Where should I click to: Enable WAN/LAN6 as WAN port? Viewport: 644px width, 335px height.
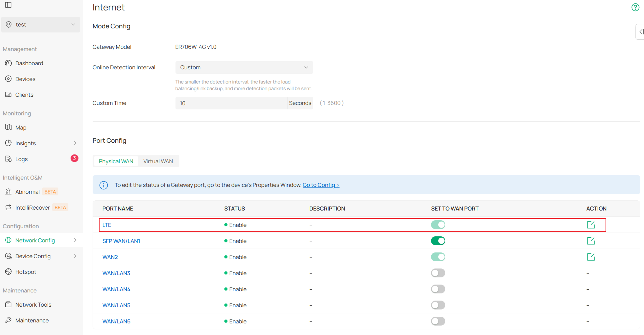pyautogui.click(x=438, y=321)
